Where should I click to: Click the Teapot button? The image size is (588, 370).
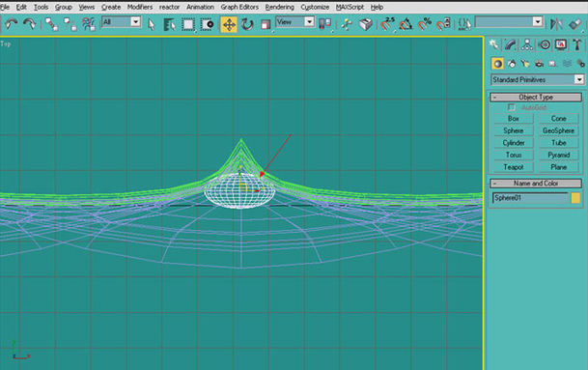click(x=514, y=167)
